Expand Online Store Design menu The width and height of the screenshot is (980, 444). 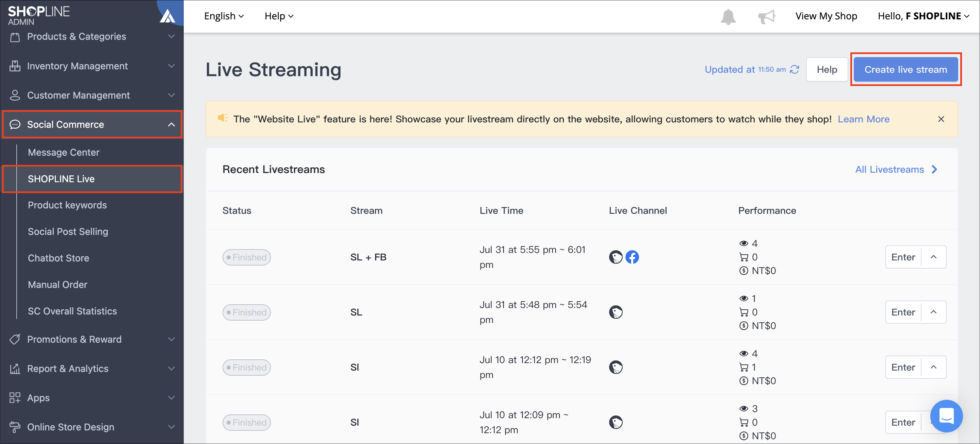pos(171,427)
